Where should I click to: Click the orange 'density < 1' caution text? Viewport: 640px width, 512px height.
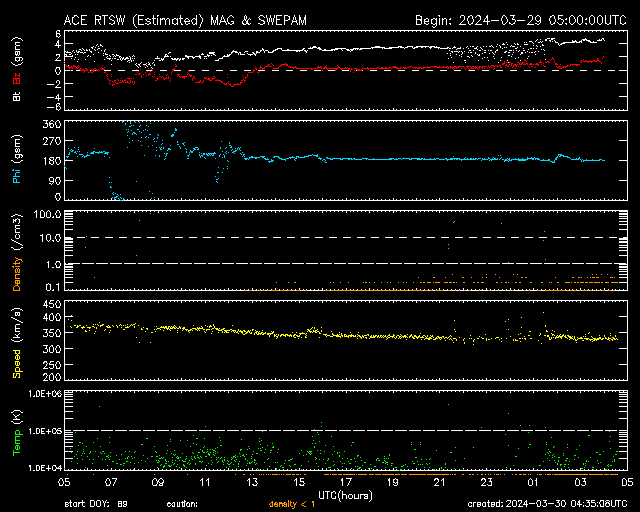point(292,504)
